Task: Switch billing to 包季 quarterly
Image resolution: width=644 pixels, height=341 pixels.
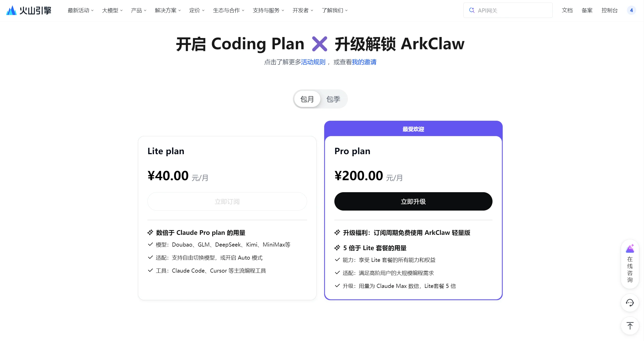Action: (x=333, y=99)
